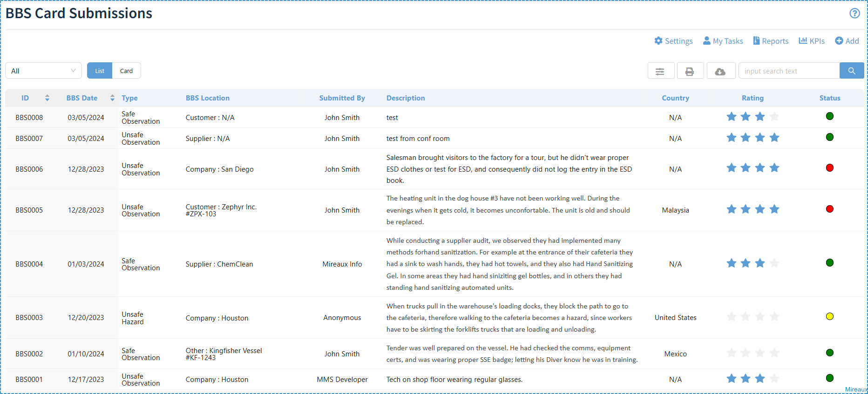868x394 pixels.
Task: Click date 03/05/2024 in BBS0008 row
Action: tap(86, 118)
